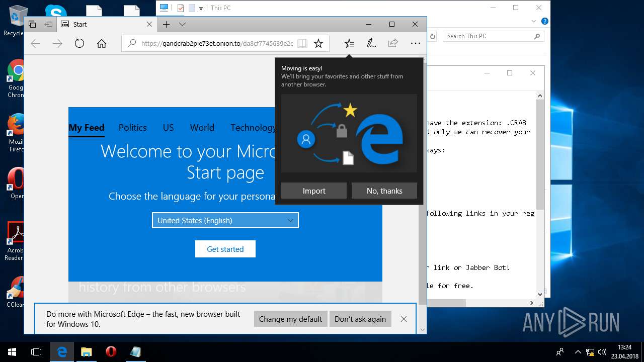Viewport: 644px width, 362px height.
Task: Click Edge icon on taskbar
Action: click(x=62, y=352)
